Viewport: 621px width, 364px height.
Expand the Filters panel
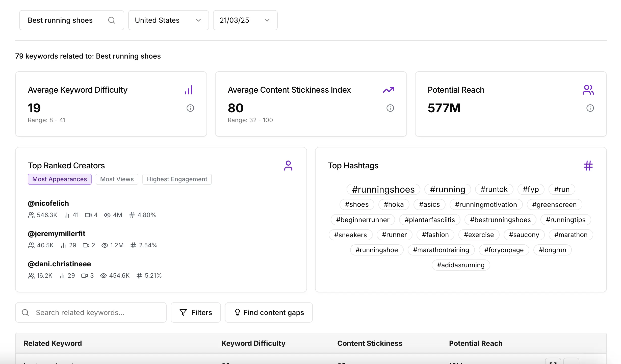click(196, 313)
